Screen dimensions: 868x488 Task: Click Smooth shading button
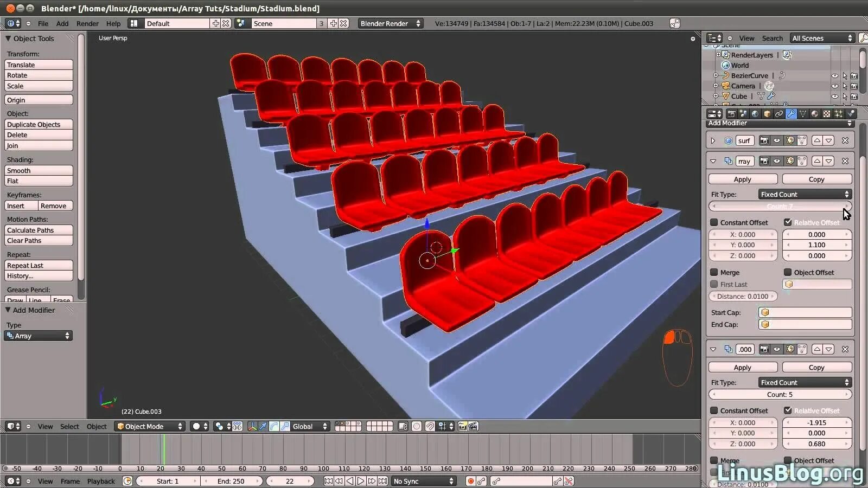click(39, 170)
